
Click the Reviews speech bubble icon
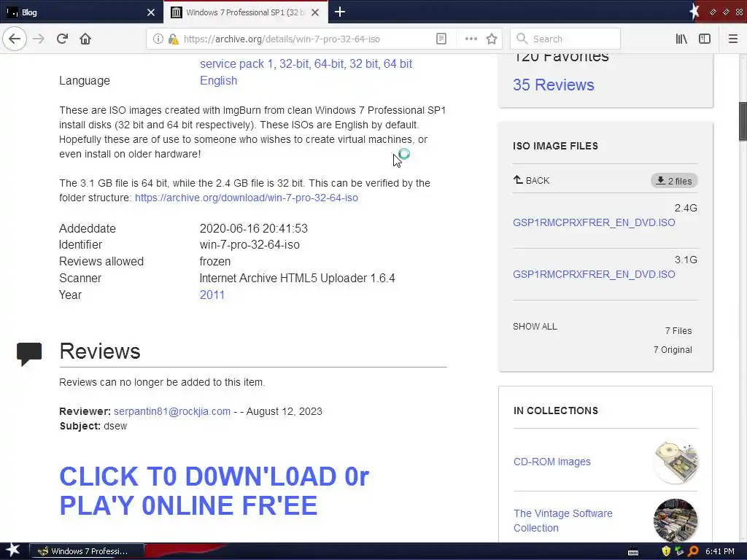29,354
